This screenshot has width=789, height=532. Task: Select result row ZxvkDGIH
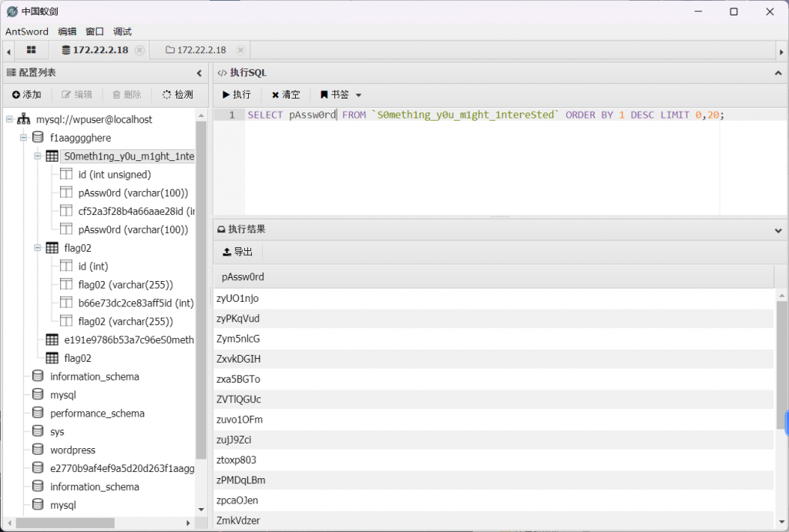pyautogui.click(x=494, y=359)
